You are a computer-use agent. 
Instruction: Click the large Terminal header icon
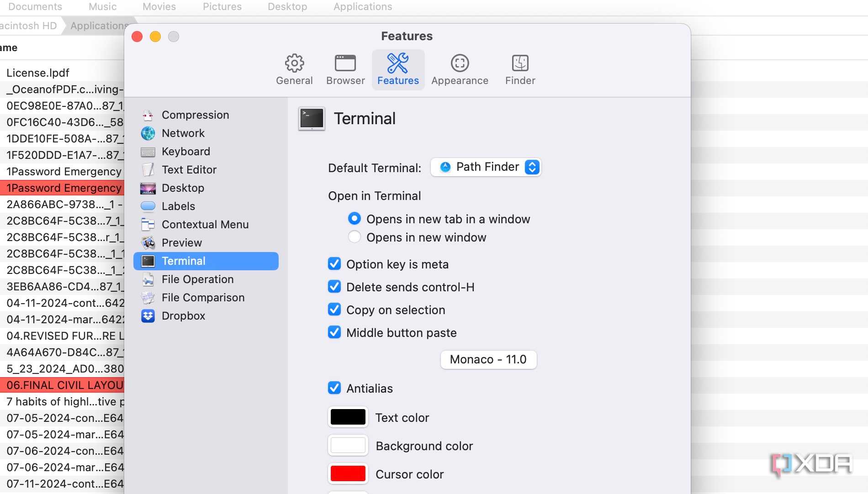[312, 119]
